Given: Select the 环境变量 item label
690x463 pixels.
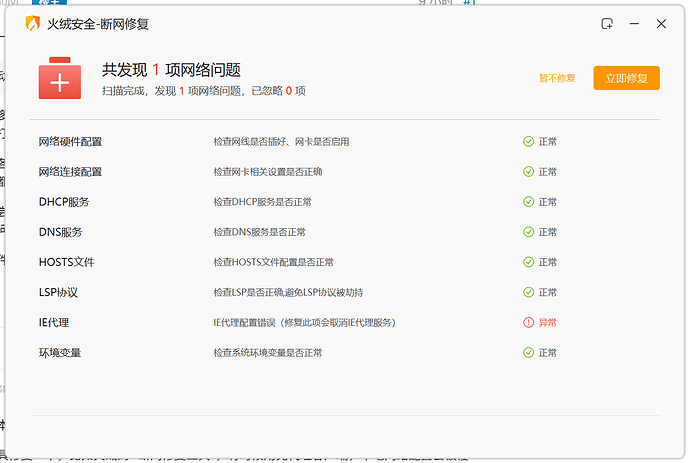Looking at the screenshot, I should [60, 353].
